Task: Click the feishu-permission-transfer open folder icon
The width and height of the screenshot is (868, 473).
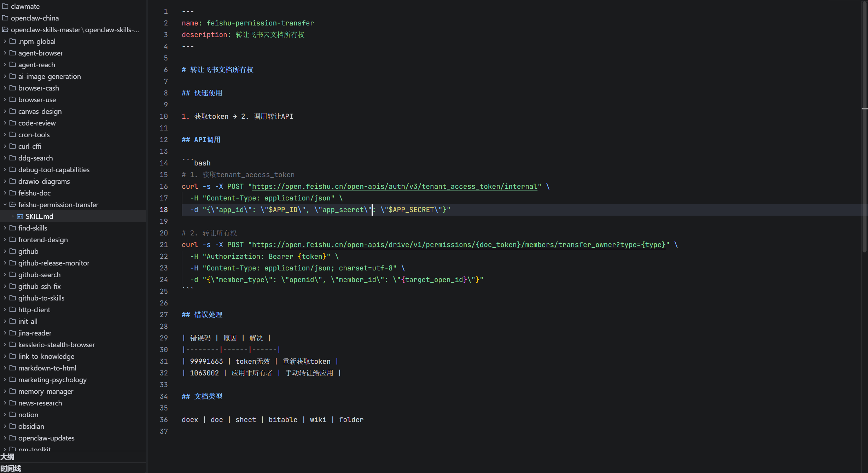Action: pos(13,205)
